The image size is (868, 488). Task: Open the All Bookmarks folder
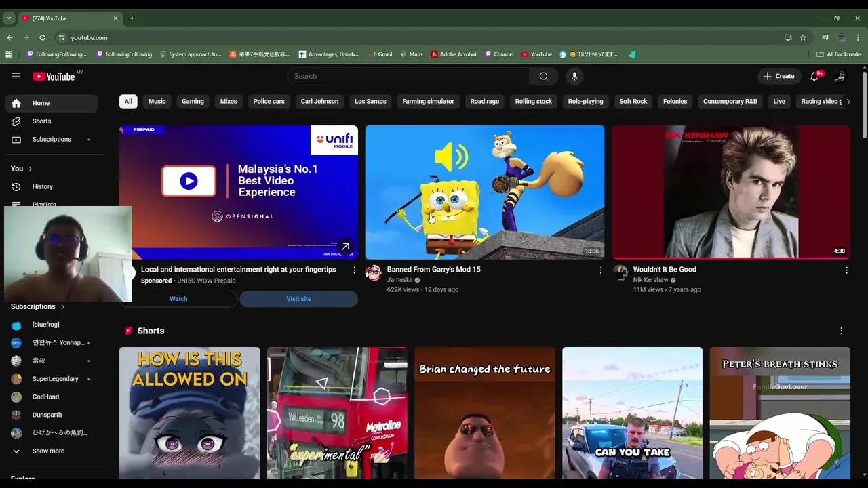click(x=839, y=54)
